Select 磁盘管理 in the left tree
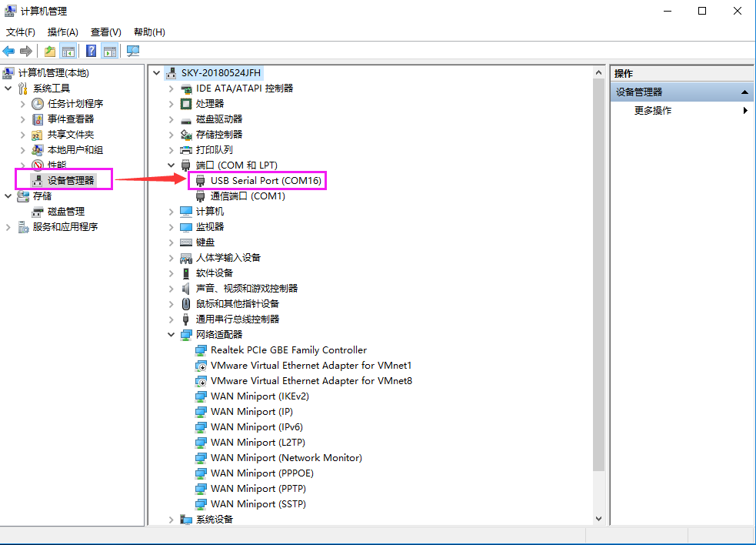The width and height of the screenshot is (756, 545). coord(65,211)
